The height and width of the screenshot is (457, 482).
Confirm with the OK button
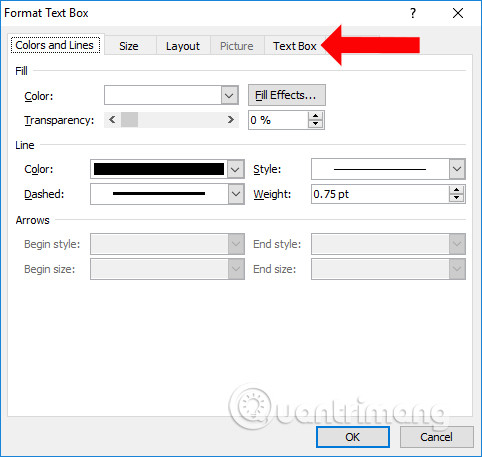[353, 437]
